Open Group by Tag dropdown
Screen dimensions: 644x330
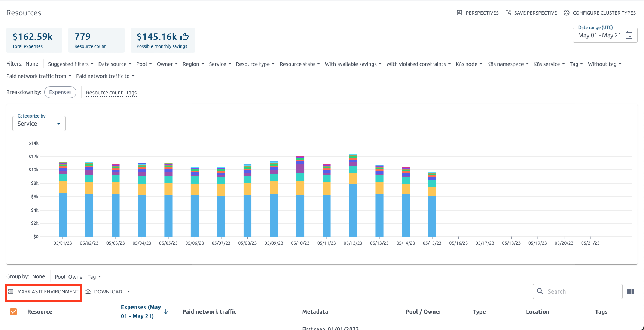point(95,277)
